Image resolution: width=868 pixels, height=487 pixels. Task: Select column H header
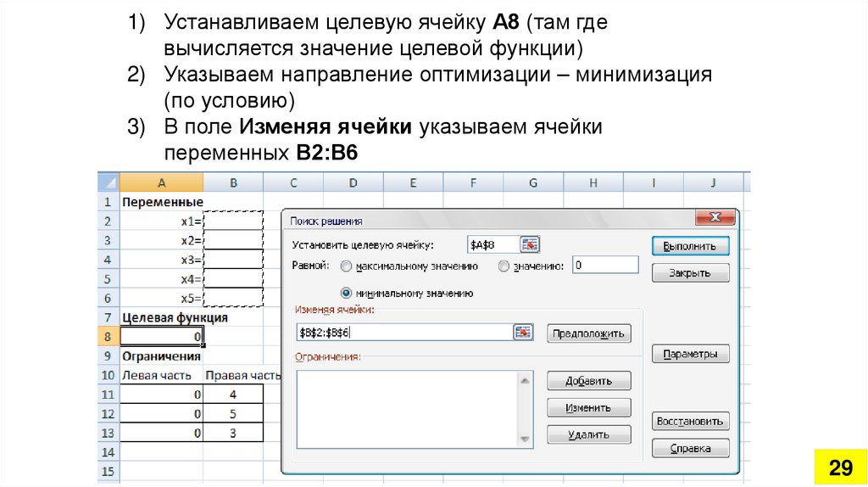[593, 182]
